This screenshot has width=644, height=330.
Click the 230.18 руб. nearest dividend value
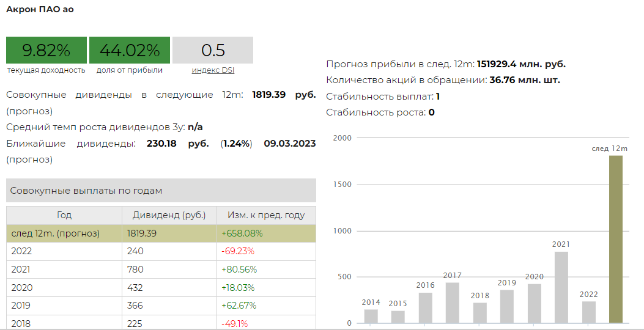[178, 144]
